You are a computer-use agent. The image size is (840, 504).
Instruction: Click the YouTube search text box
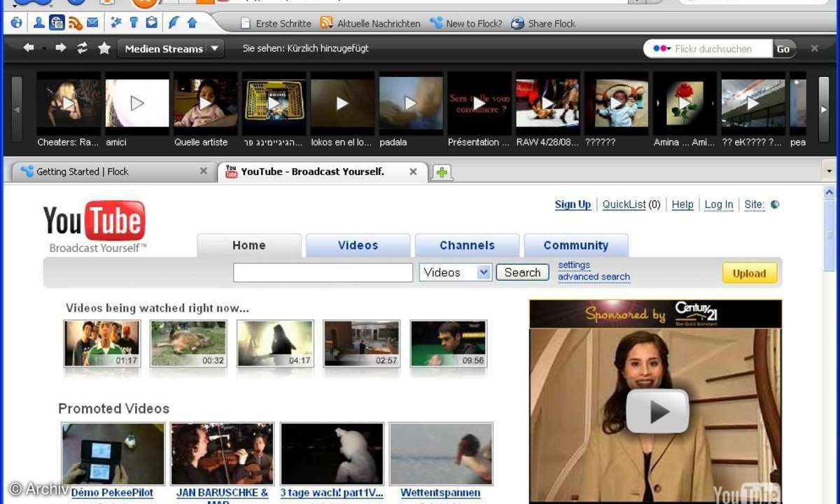click(x=323, y=273)
